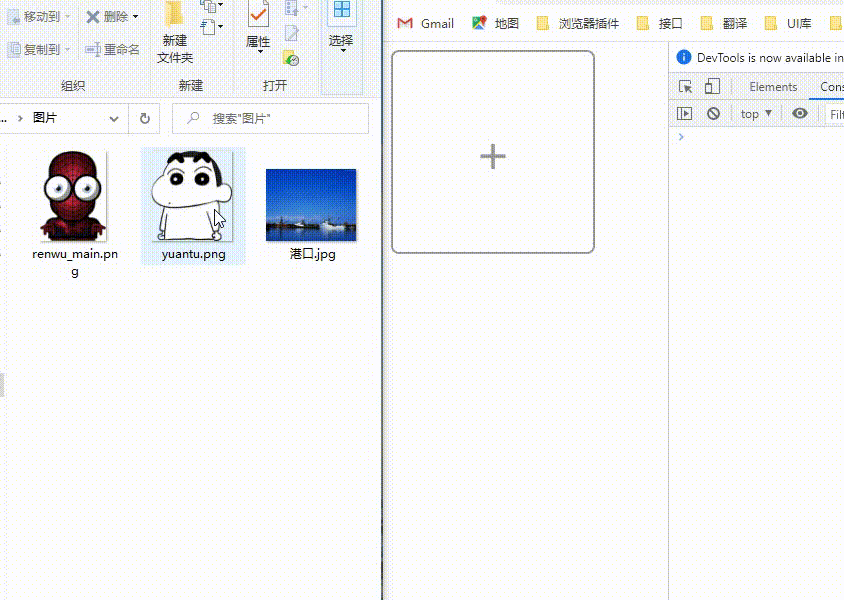Select the yuantu.png image thumbnail

[x=193, y=196]
